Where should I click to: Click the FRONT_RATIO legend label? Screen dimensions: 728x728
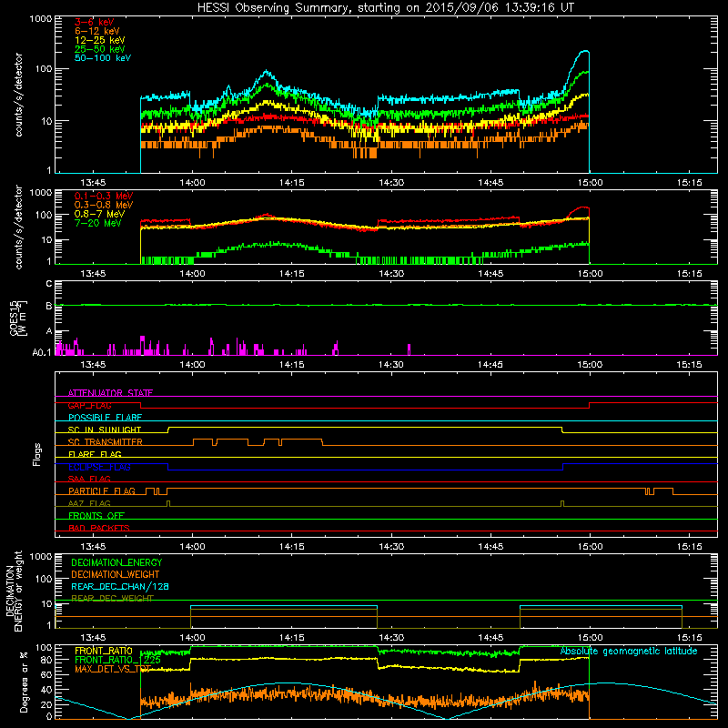(x=104, y=651)
